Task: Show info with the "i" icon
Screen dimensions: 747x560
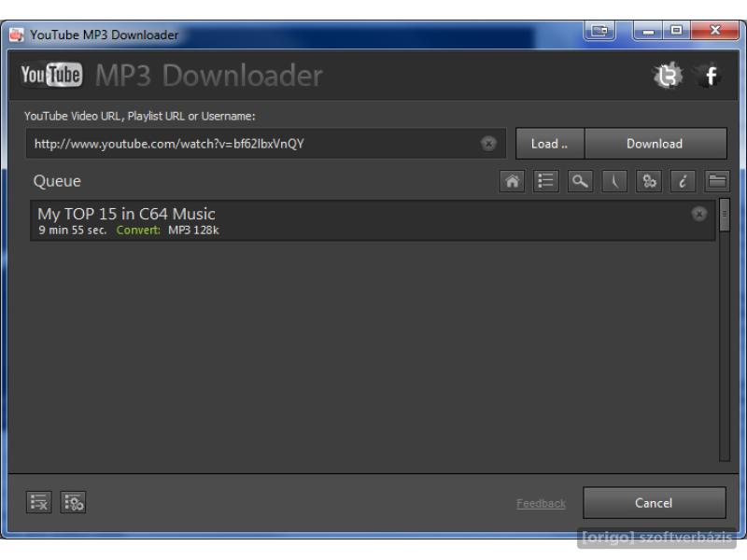Action: coord(683,181)
